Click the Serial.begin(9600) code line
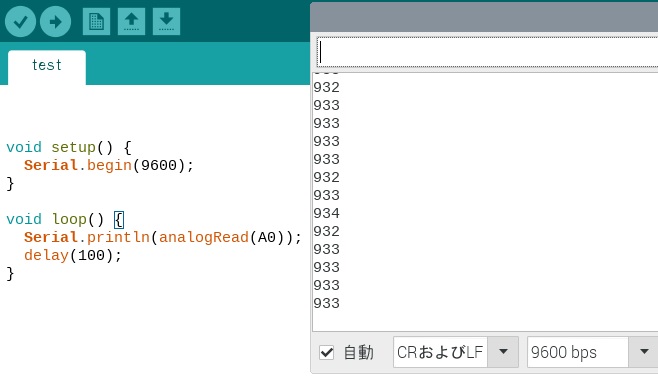The image size is (658, 391). [x=109, y=165]
